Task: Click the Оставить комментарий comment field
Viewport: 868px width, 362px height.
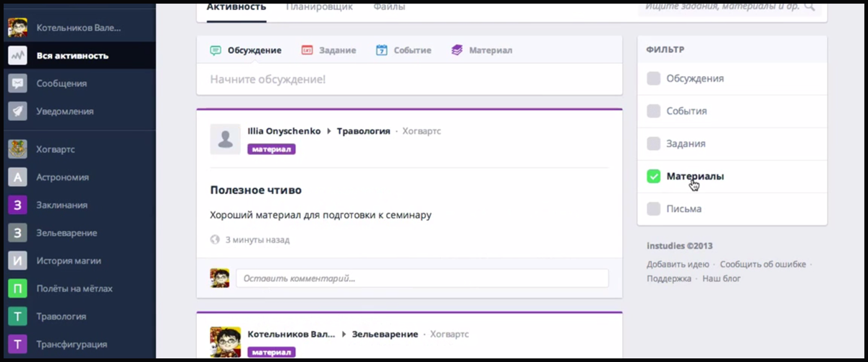Action: point(422,278)
